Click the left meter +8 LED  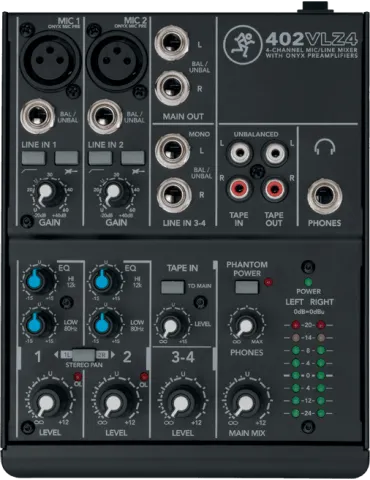pyautogui.click(x=295, y=350)
